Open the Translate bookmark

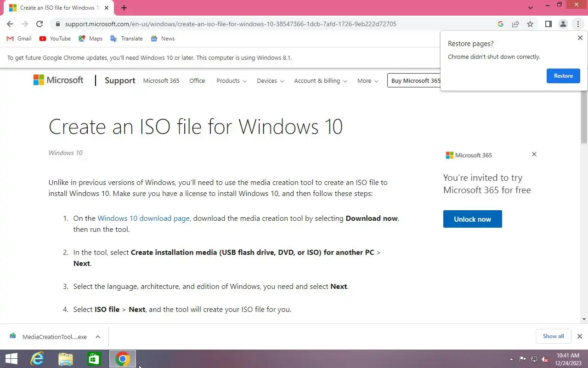pos(126,39)
